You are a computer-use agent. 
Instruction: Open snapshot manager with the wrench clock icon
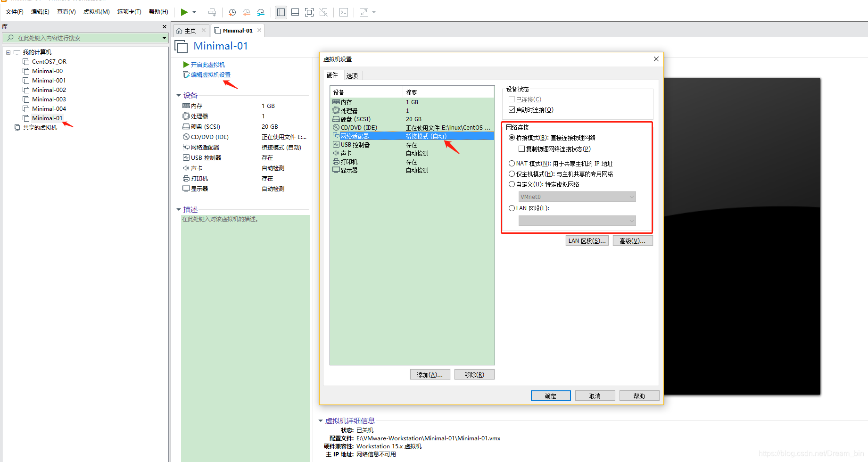261,12
